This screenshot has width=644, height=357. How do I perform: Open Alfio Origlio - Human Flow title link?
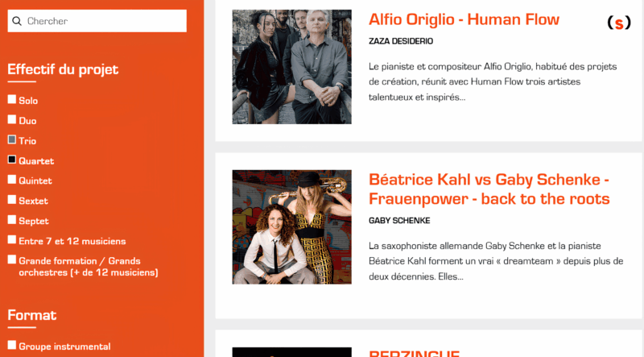pos(464,19)
